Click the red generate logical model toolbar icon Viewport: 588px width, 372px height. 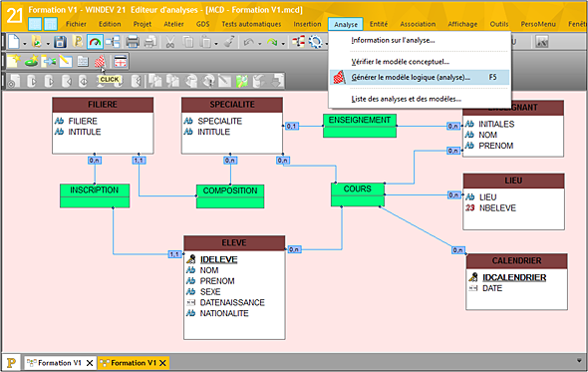[x=100, y=61]
